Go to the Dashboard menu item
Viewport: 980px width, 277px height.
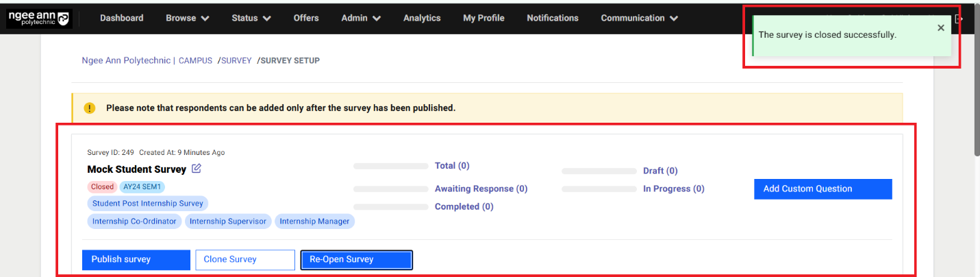pos(121,19)
